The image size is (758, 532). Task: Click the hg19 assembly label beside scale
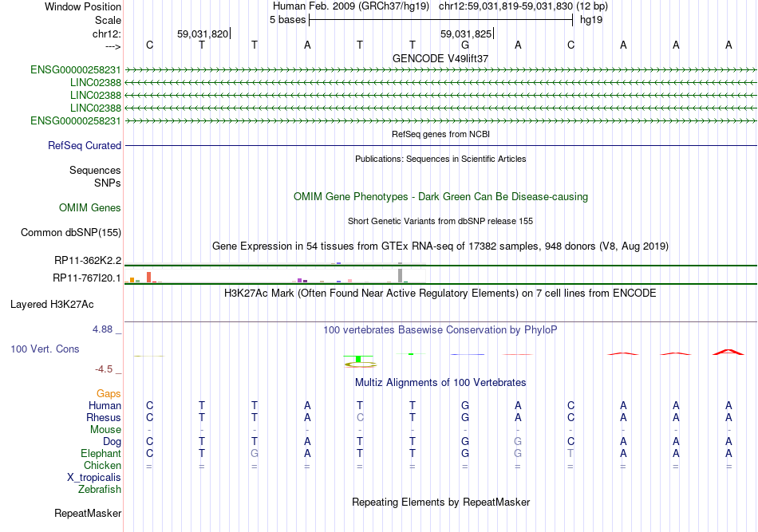tap(591, 20)
